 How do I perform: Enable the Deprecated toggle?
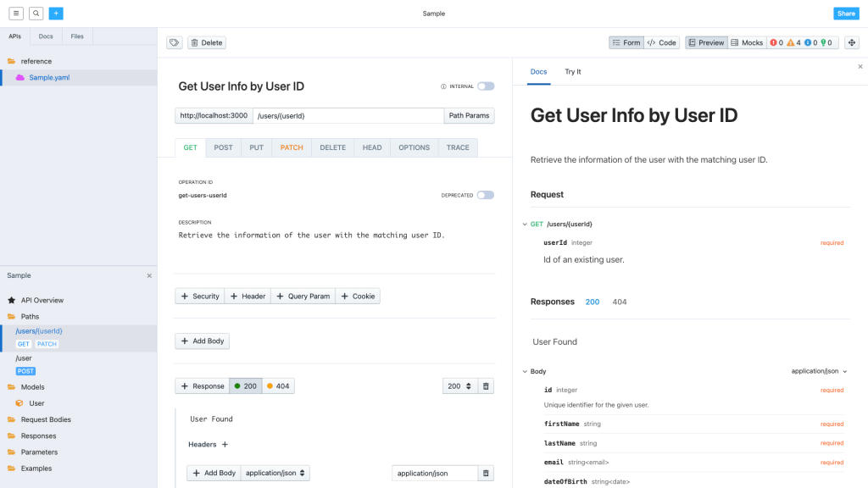(x=486, y=195)
